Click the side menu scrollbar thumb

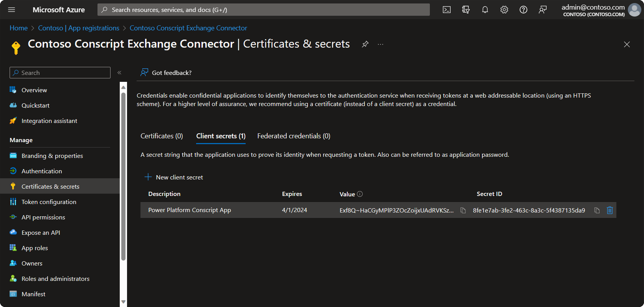click(123, 177)
